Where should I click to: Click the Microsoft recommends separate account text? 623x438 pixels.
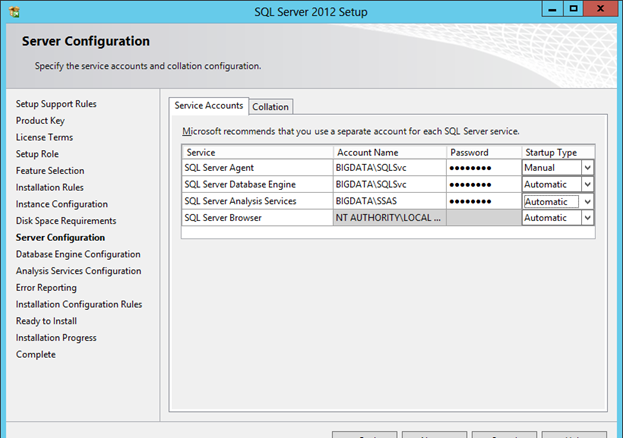351,131
